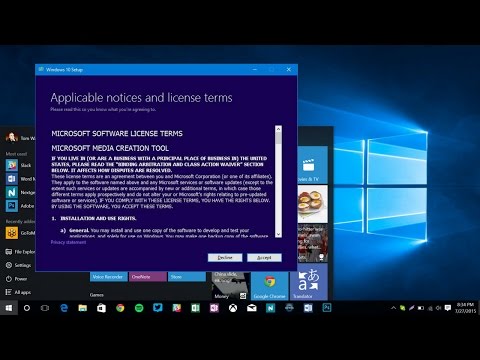
Task: Open the Xbox app from the taskbar
Action: [233, 308]
